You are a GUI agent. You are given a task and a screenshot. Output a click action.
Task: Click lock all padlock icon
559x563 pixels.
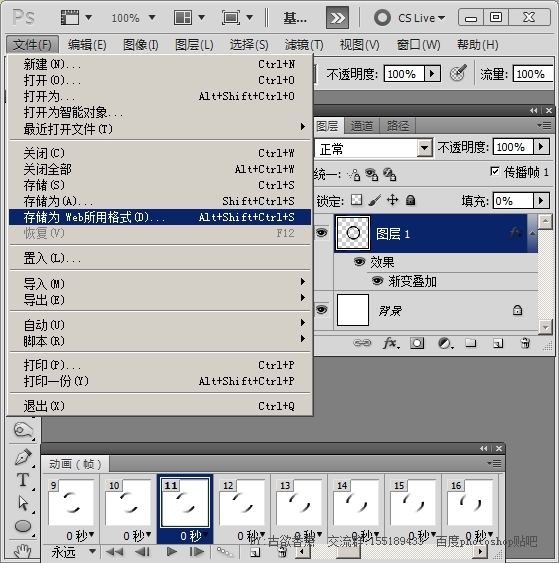click(x=410, y=200)
